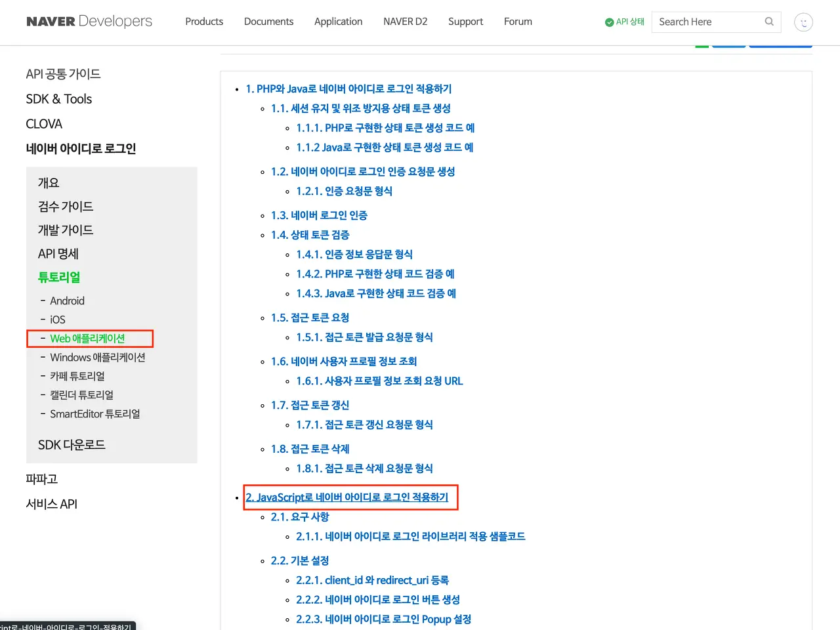Open the Support menu
Image resolution: width=840 pixels, height=630 pixels.
coord(465,22)
